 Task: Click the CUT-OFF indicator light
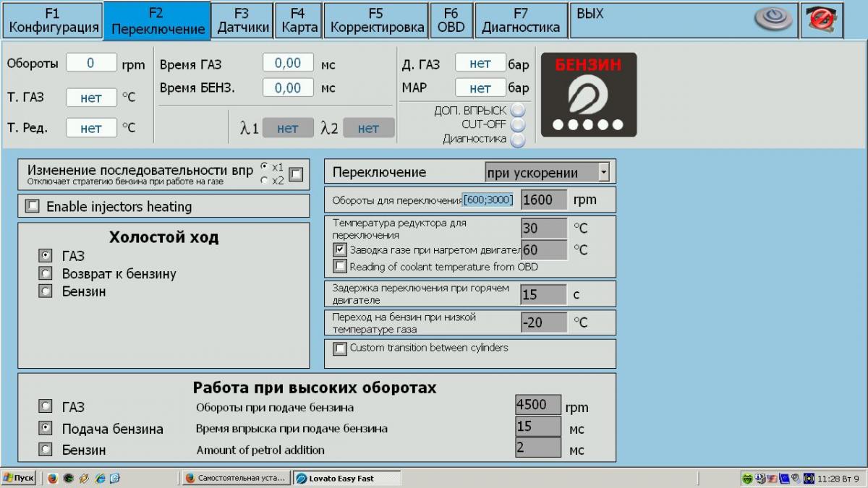coord(517,124)
